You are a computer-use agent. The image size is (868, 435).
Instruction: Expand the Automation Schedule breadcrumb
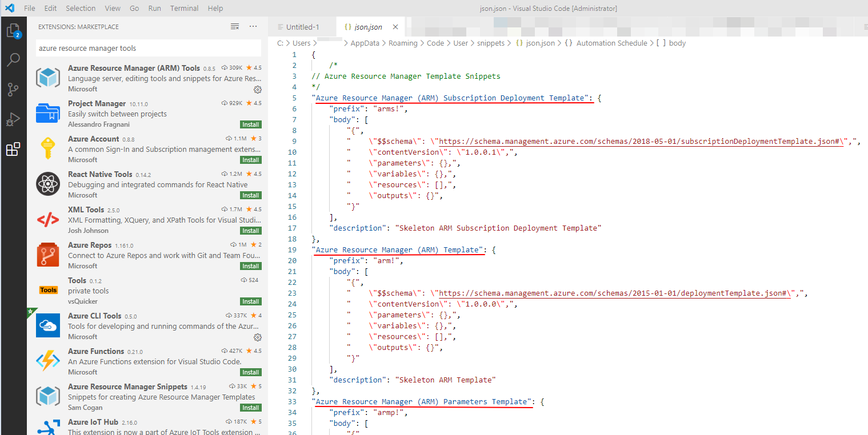(x=611, y=43)
